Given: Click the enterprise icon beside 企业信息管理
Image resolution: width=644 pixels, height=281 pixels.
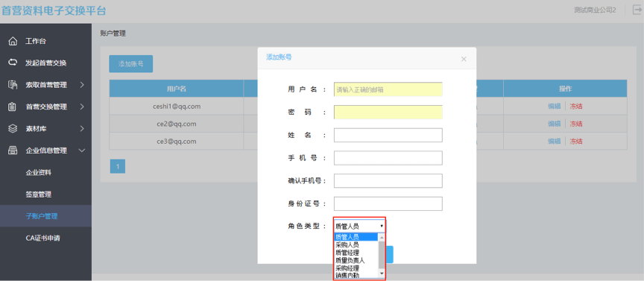Looking at the screenshot, I should (13, 151).
